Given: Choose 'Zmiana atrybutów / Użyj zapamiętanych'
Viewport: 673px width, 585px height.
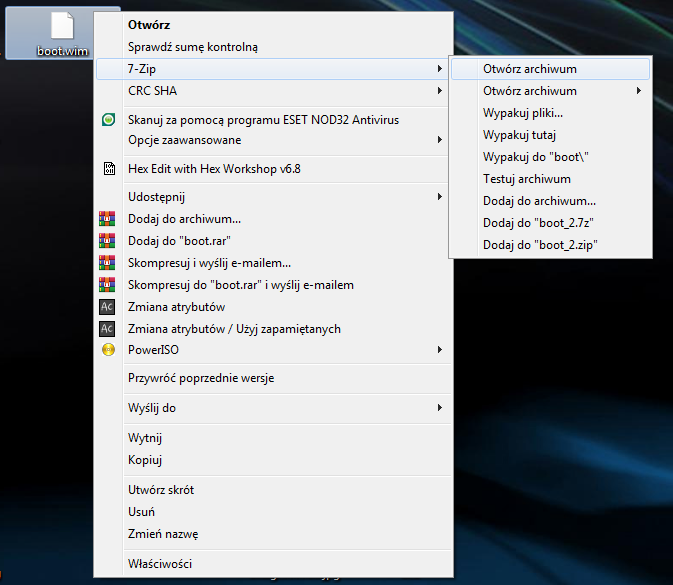Looking at the screenshot, I should point(274,329).
